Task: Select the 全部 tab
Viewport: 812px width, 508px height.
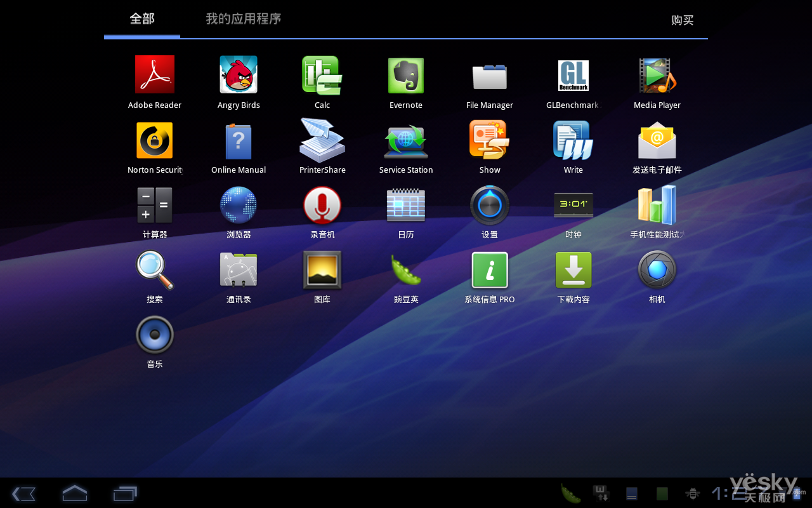Action: coord(142,19)
